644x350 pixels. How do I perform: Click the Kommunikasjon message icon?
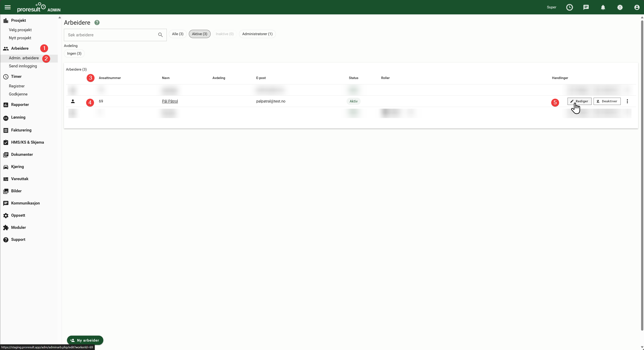[x=6, y=203]
